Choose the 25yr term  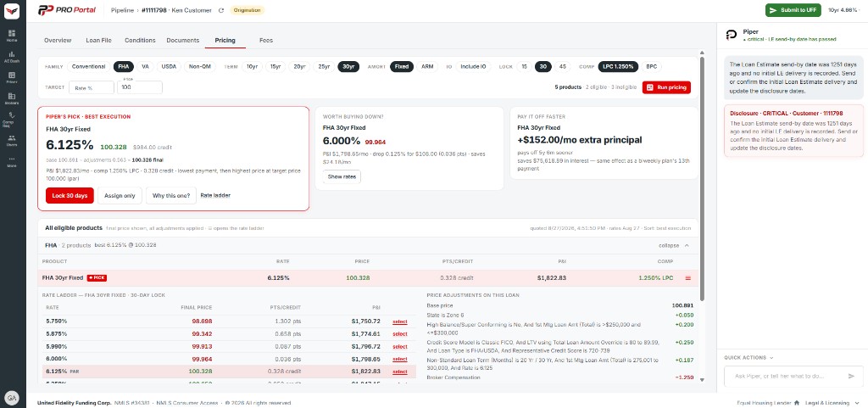324,66
